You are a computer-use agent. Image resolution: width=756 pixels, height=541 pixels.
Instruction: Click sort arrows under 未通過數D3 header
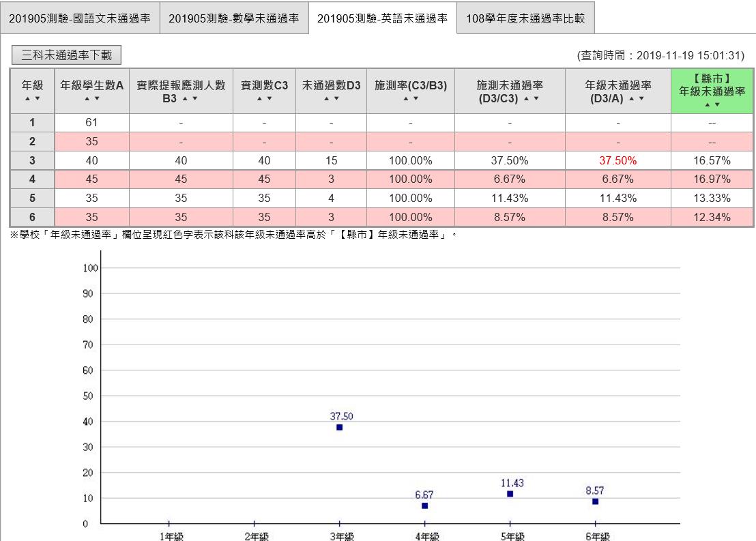click(331, 99)
